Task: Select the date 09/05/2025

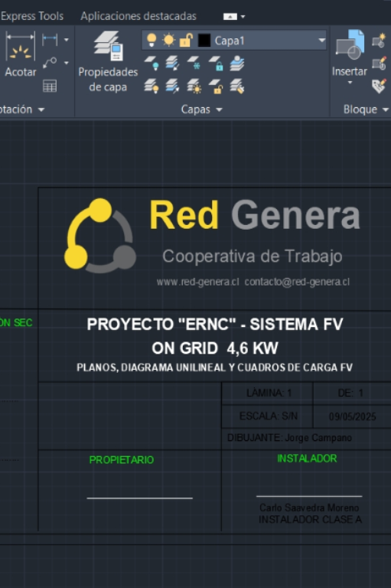Action: 353,416
